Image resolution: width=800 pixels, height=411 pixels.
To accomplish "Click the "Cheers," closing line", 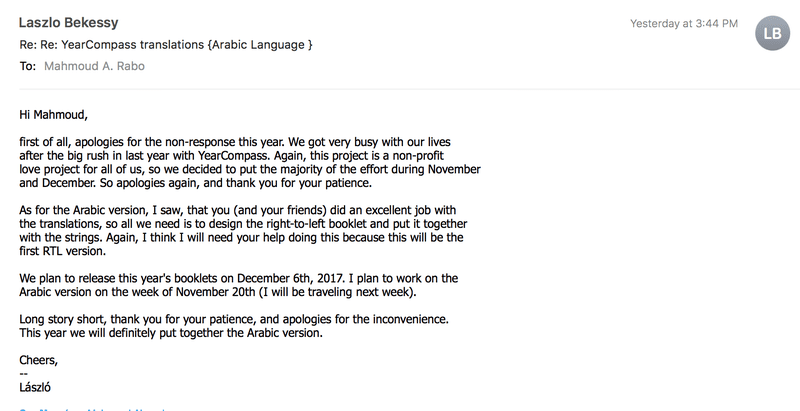I will pos(43,360).
